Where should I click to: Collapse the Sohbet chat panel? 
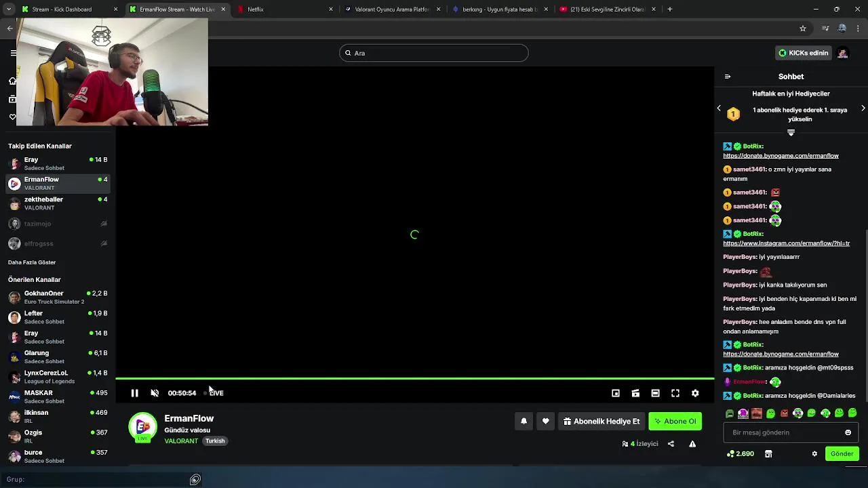pyautogui.click(x=728, y=77)
